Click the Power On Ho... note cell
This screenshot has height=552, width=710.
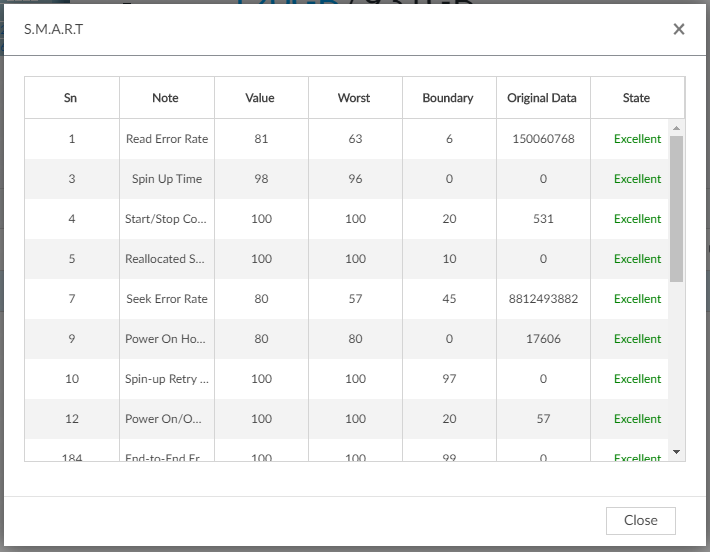167,339
